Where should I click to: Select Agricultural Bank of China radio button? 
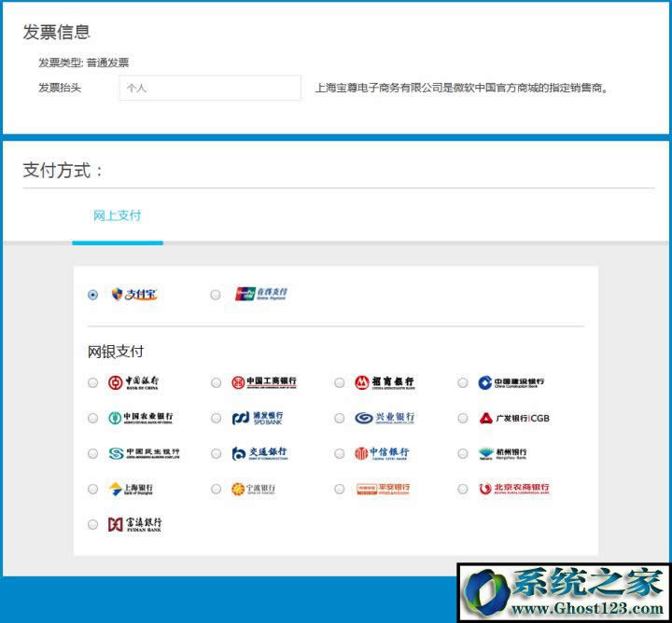coord(92,419)
